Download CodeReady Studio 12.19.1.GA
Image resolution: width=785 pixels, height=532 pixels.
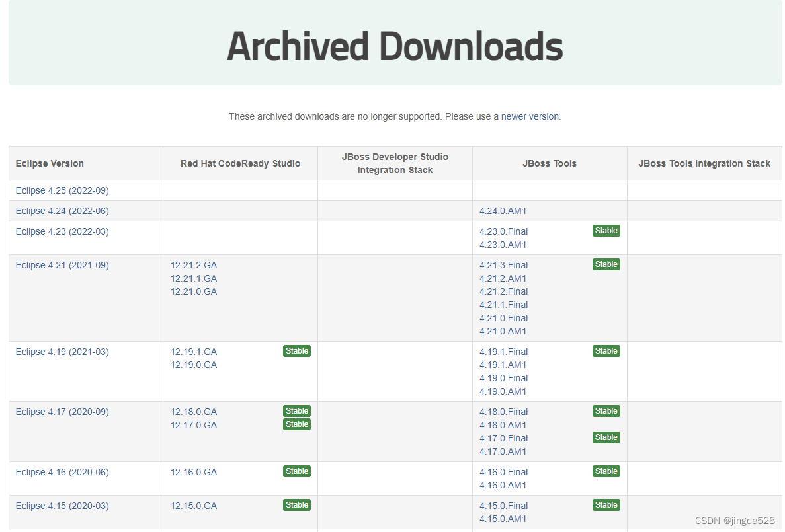194,352
